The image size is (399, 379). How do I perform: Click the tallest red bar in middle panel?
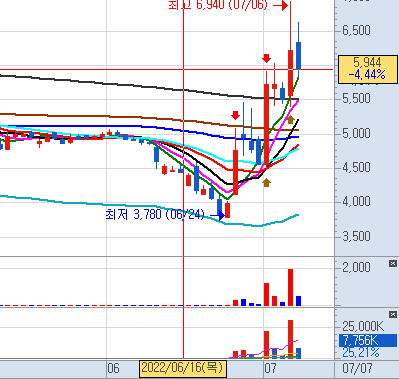290,287
